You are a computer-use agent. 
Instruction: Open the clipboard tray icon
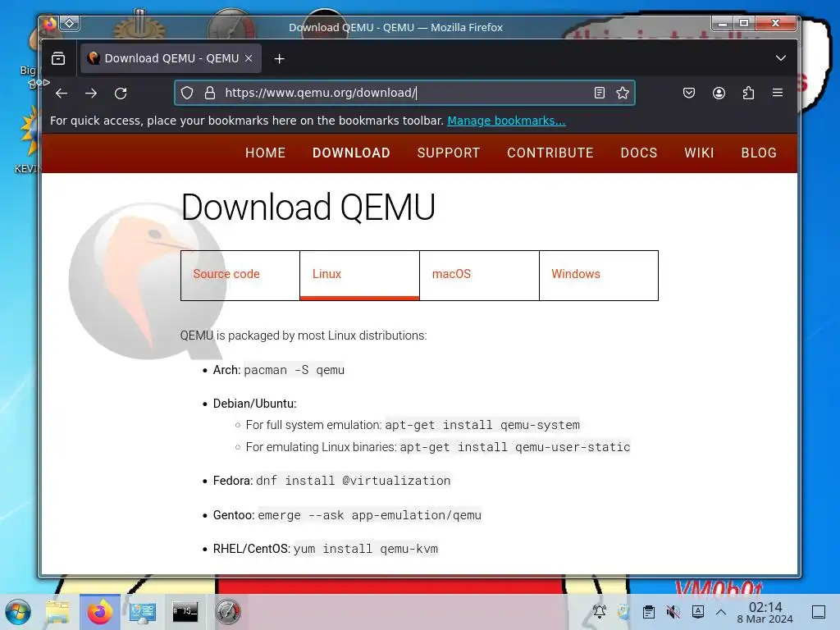[649, 611]
